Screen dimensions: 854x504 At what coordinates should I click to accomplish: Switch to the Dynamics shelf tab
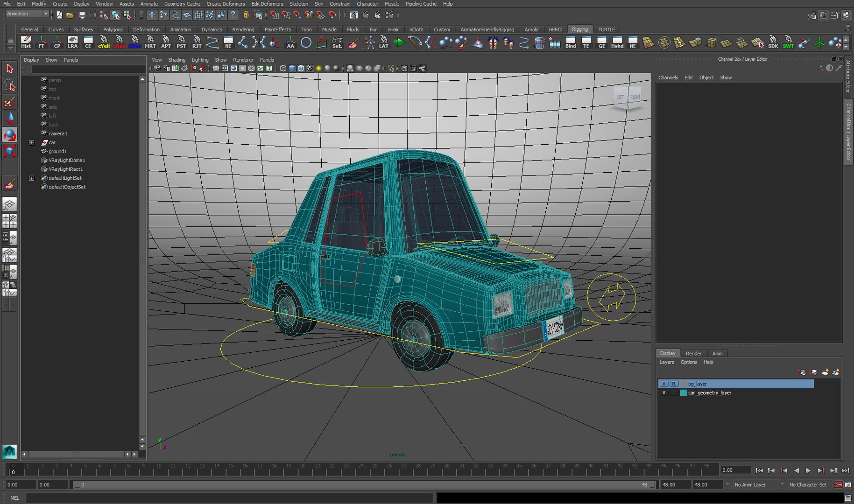click(212, 29)
